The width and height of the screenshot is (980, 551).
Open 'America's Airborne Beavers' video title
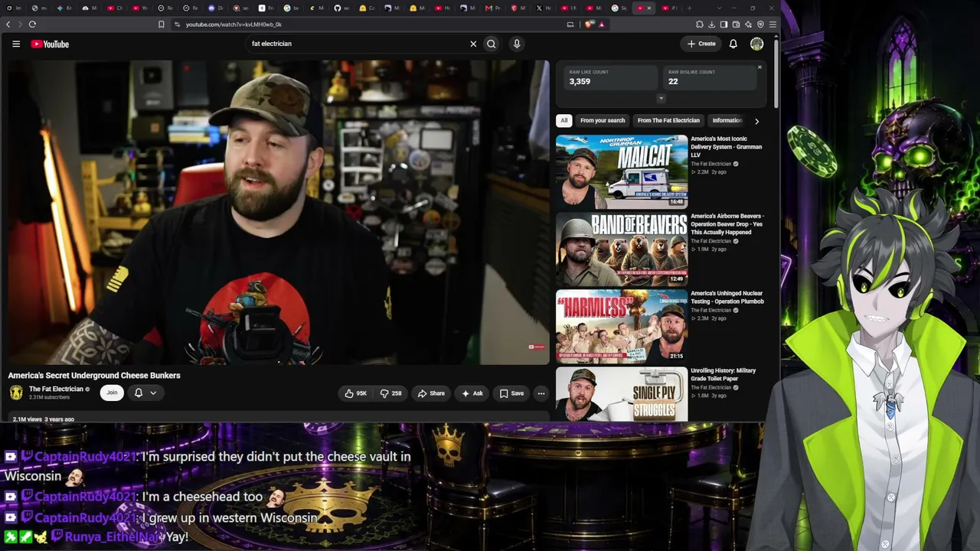[x=727, y=224]
